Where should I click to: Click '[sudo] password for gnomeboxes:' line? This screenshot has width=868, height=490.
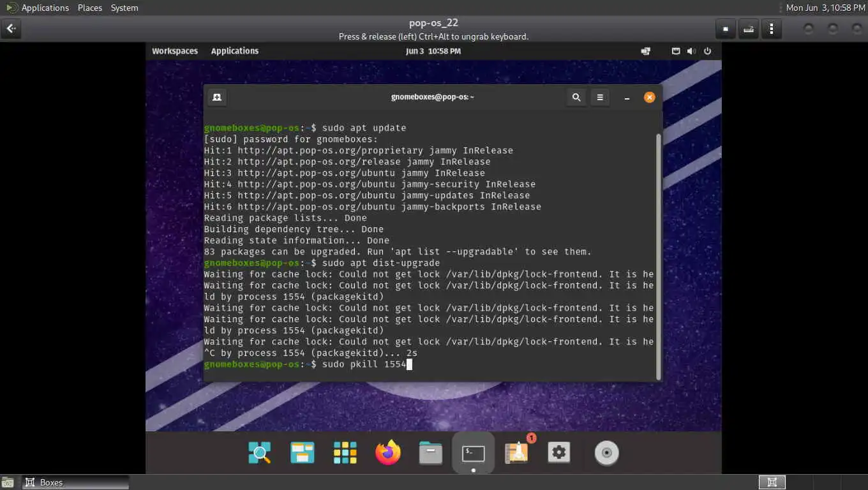290,139
